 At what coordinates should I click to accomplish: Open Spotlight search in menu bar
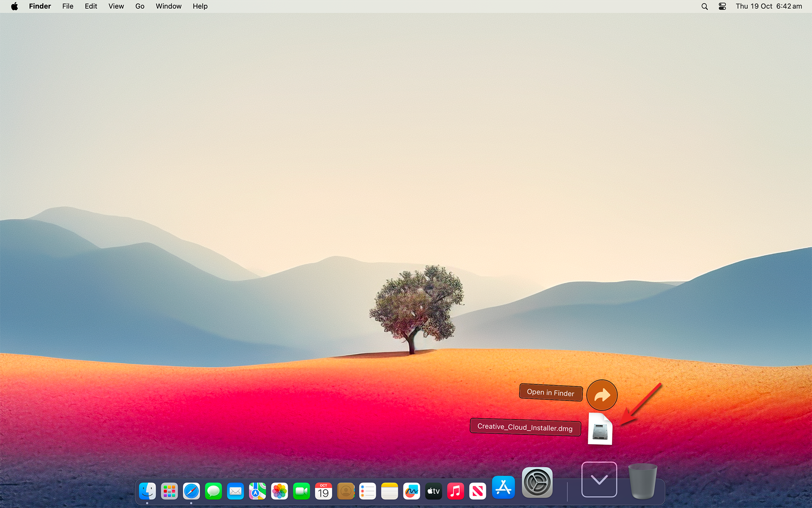coord(705,6)
